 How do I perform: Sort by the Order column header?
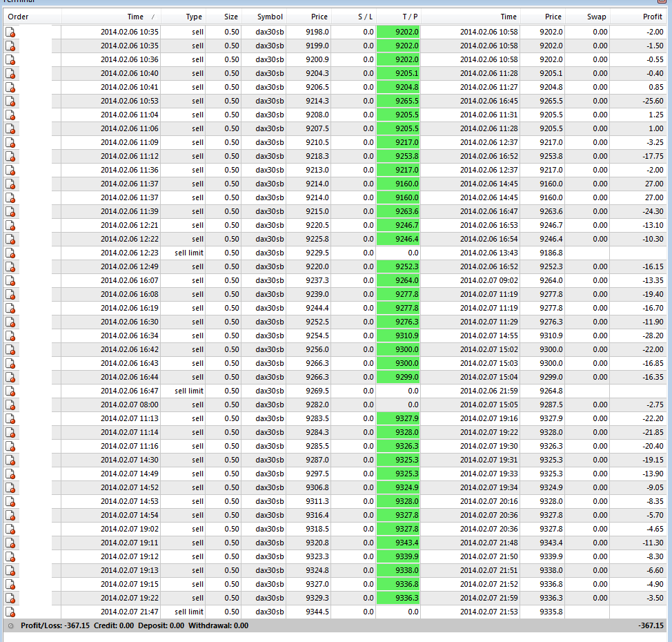[x=19, y=17]
